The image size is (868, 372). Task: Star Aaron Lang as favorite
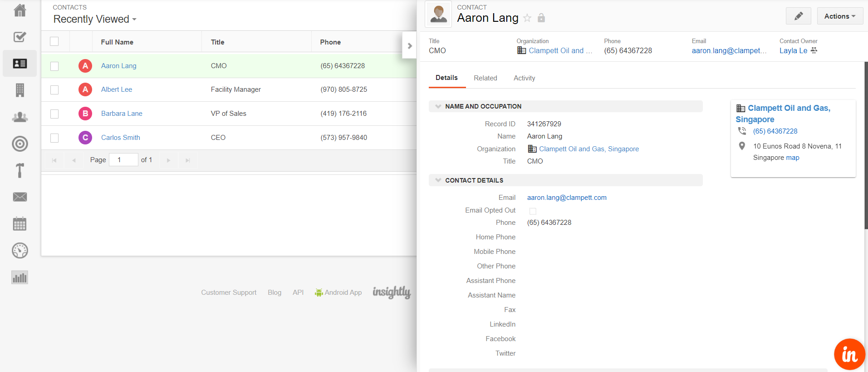point(527,18)
